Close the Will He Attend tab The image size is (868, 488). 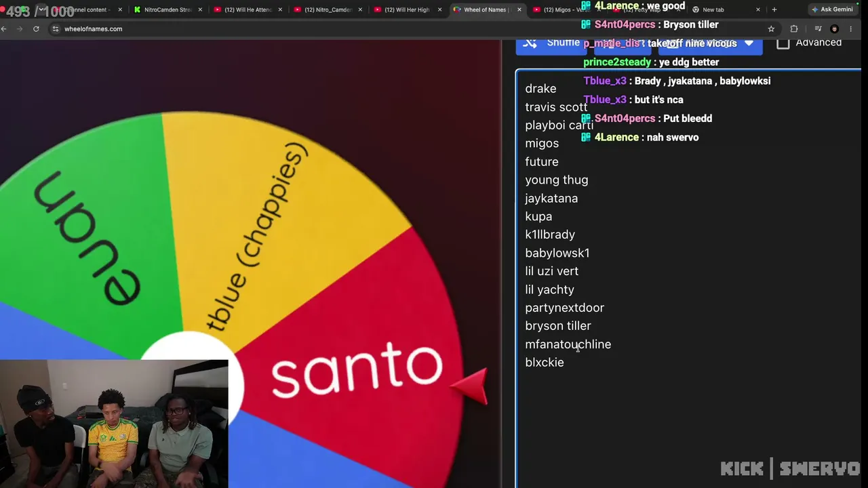(280, 9)
